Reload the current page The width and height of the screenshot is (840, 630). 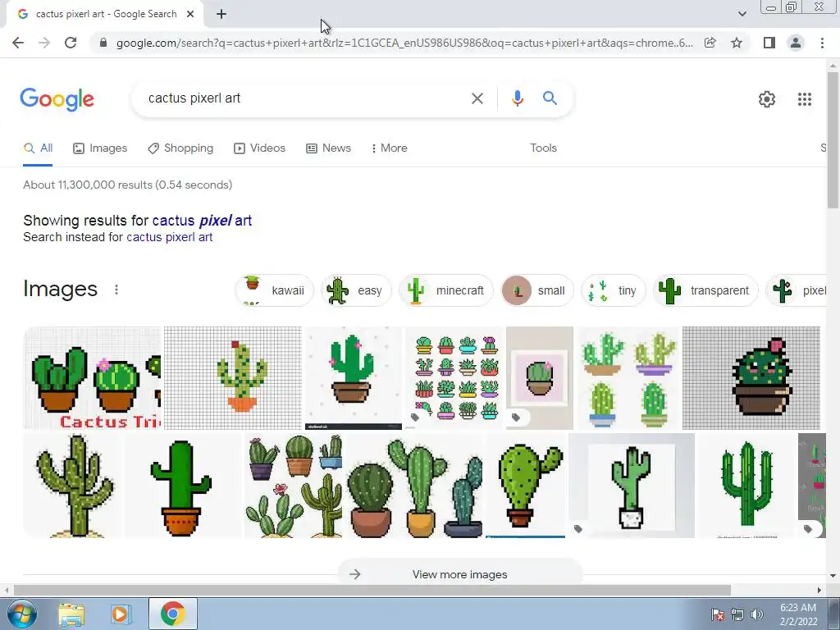pos(71,43)
